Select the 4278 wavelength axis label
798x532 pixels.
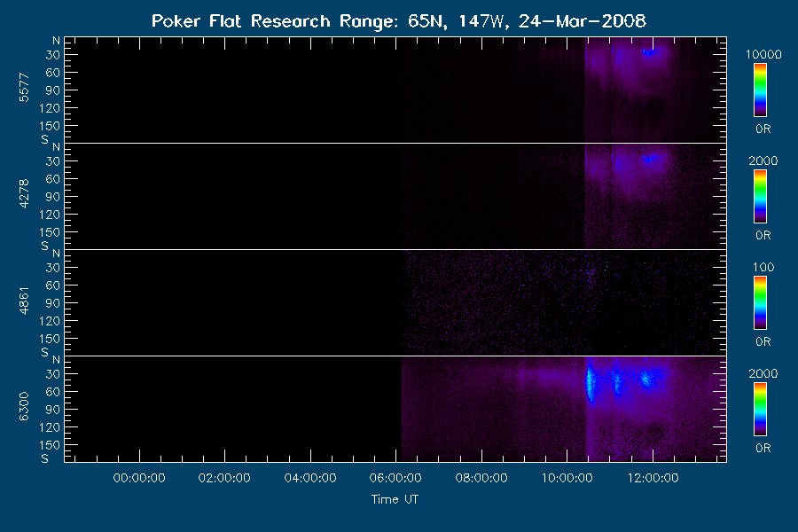tap(24, 194)
